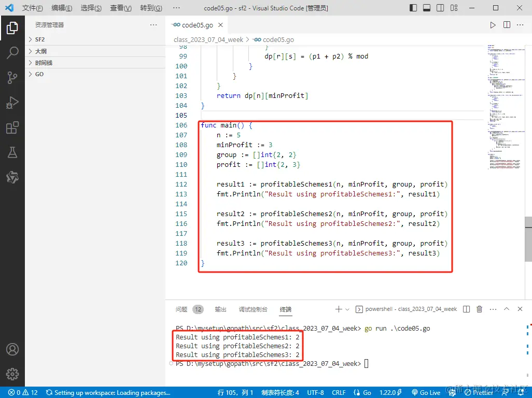Image resolution: width=532 pixels, height=398 pixels.
Task: Open Run and Debug view
Action: (x=12, y=103)
